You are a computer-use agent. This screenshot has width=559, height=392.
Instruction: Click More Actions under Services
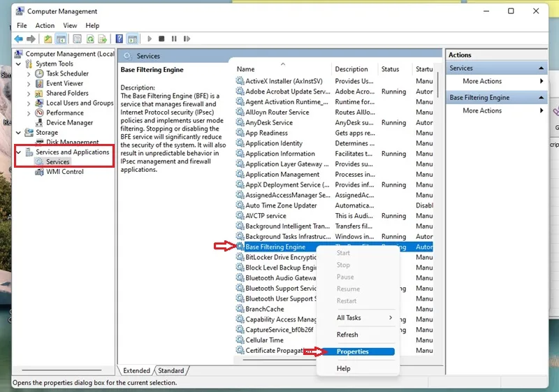click(x=482, y=81)
